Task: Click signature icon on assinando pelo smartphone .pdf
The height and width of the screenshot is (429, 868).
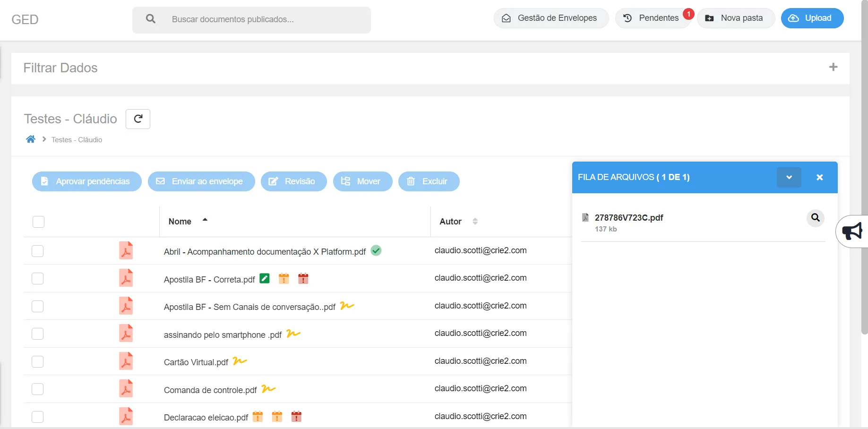Action: click(x=293, y=334)
